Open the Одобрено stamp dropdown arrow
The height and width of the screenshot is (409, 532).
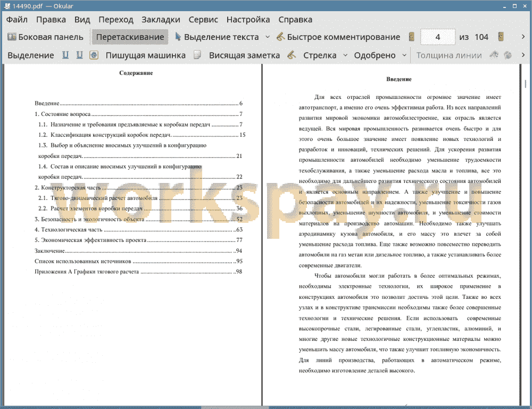pos(404,55)
